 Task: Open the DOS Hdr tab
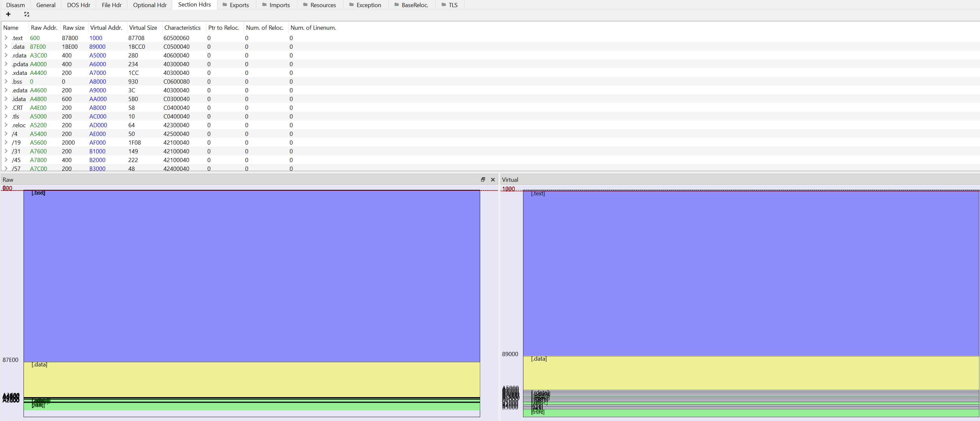click(x=78, y=5)
